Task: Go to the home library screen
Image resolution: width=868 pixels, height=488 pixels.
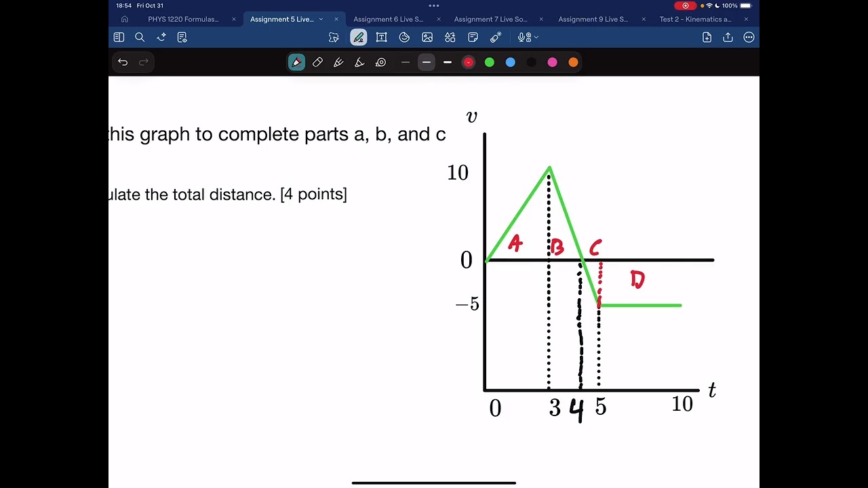Action: point(124,19)
